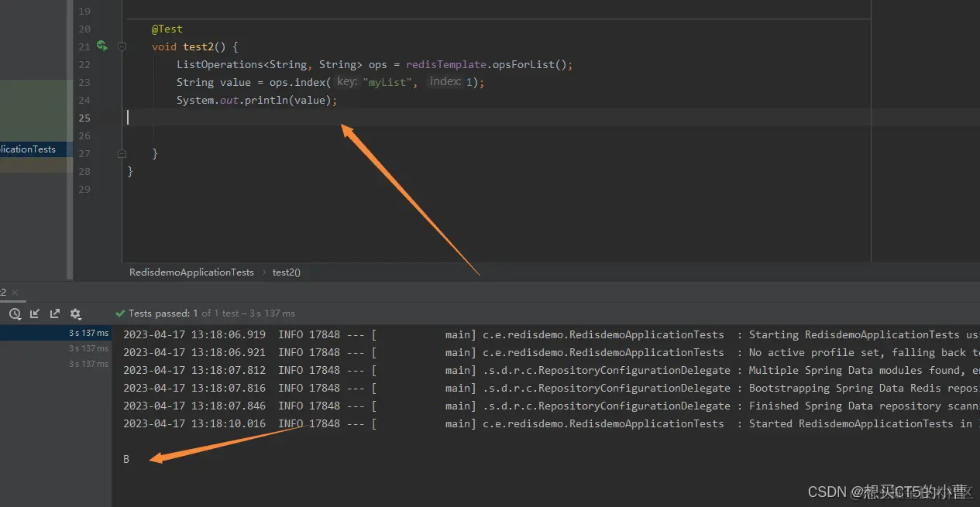This screenshot has width=980, height=507.
Task: Click void test2() method name
Action: point(198,47)
